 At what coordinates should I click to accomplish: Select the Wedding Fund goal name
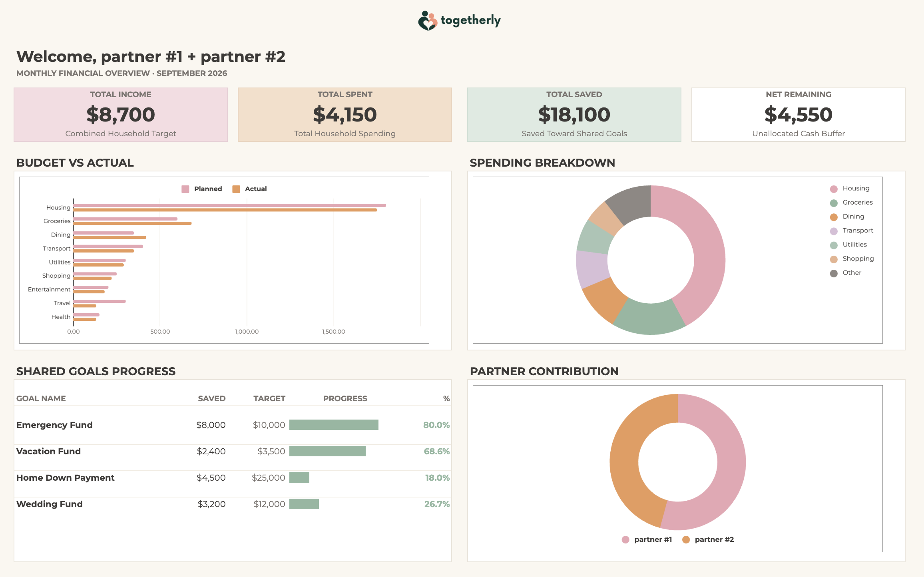(50, 504)
